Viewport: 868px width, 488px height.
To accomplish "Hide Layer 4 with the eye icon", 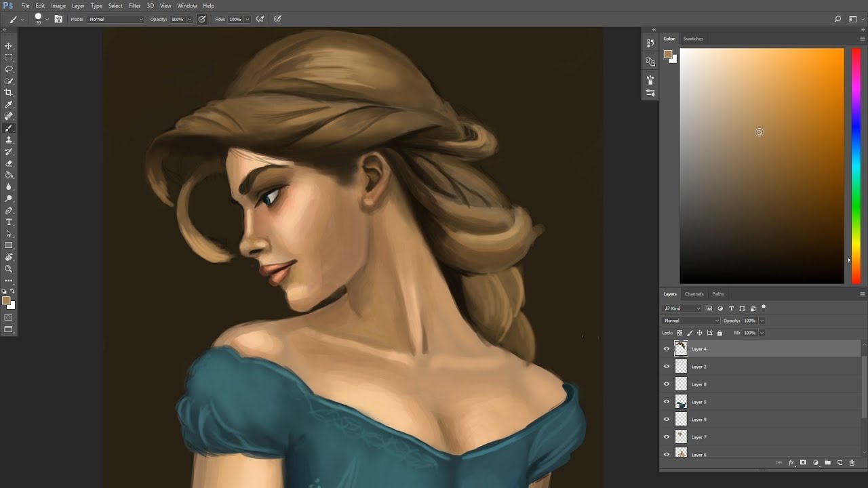I will coord(667,349).
